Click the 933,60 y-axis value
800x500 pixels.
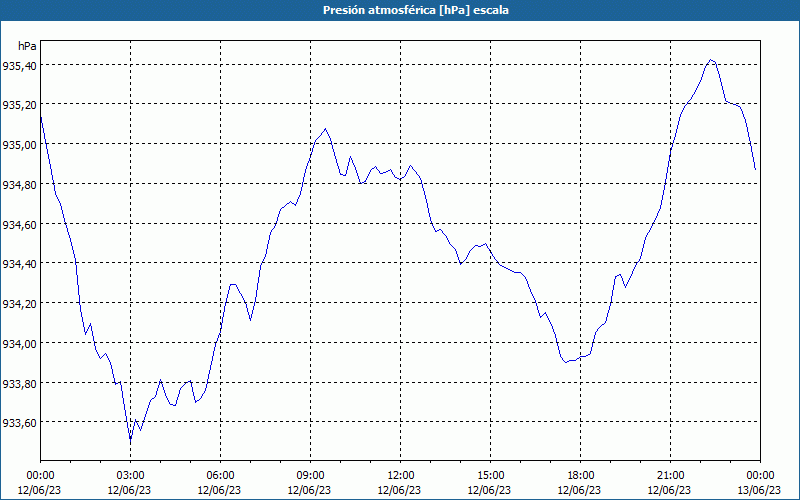click(19, 423)
